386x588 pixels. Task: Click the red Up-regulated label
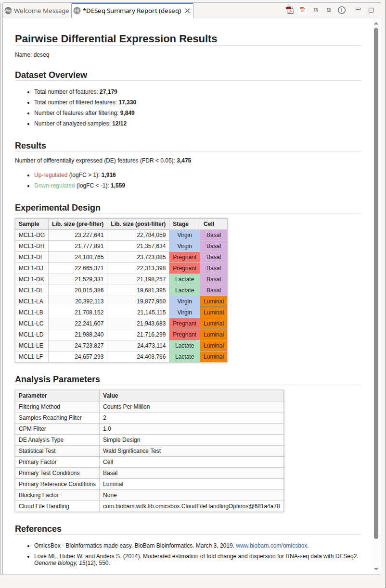click(51, 175)
